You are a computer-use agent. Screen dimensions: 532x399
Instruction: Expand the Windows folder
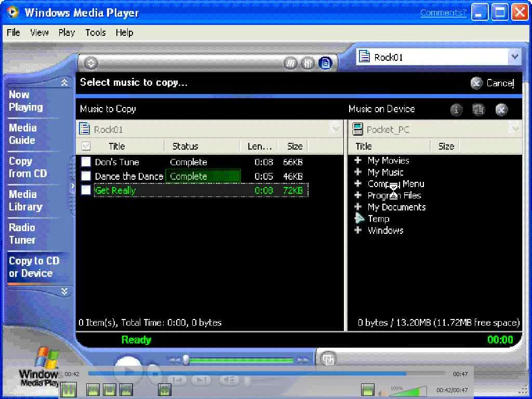[358, 230]
